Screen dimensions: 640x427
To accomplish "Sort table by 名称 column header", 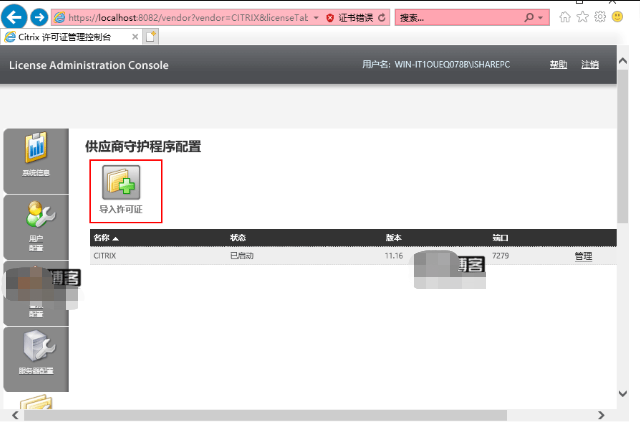I will (106, 238).
